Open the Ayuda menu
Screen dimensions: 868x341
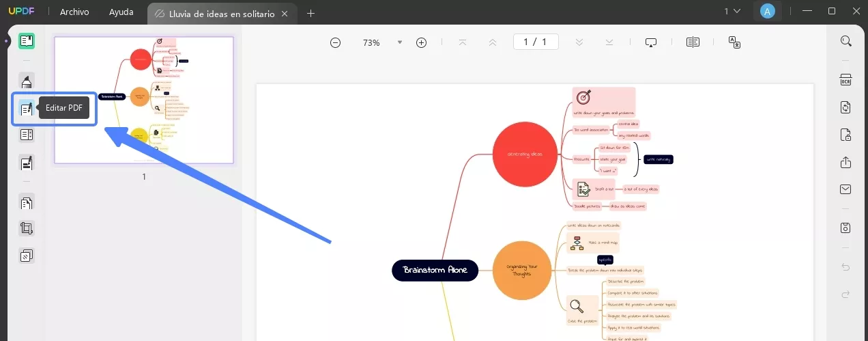(121, 12)
